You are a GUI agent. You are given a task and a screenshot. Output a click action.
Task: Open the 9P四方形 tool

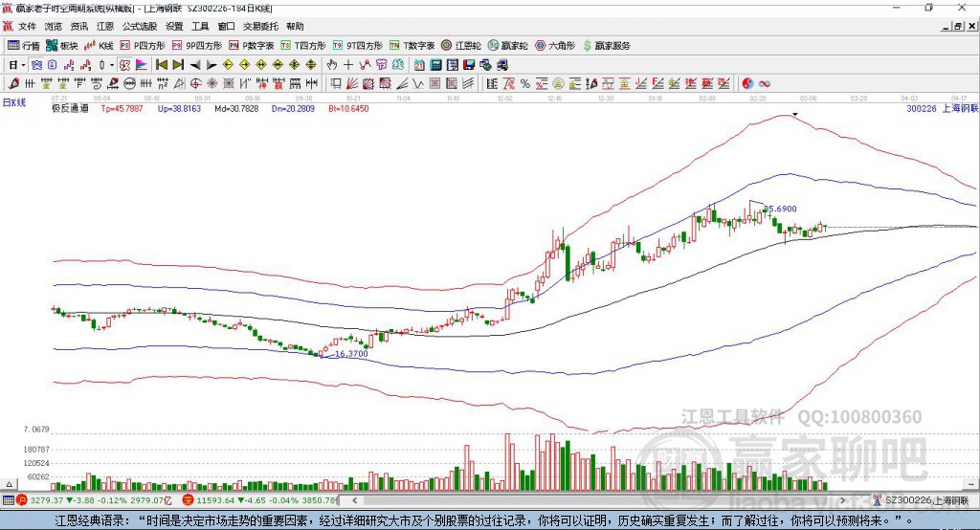[197, 46]
